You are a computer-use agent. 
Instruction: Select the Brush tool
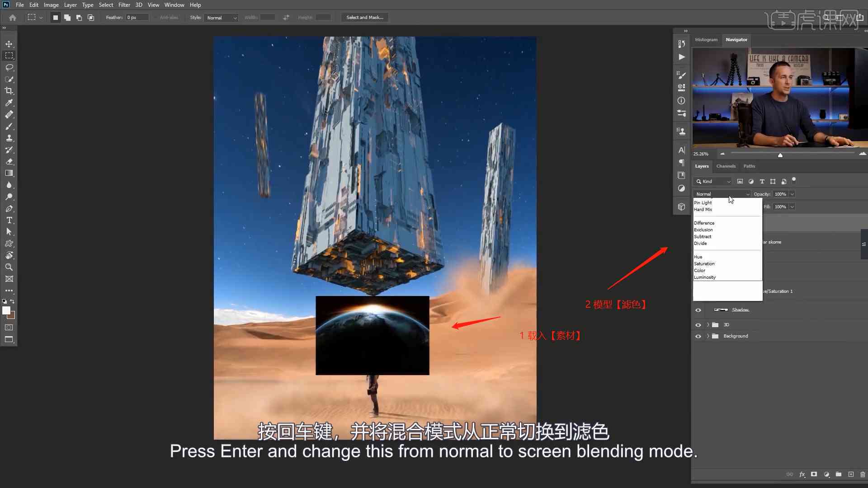[9, 126]
